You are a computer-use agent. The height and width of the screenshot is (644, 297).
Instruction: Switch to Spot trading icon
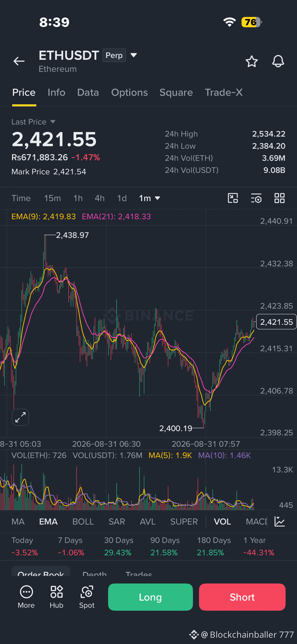coord(87,597)
